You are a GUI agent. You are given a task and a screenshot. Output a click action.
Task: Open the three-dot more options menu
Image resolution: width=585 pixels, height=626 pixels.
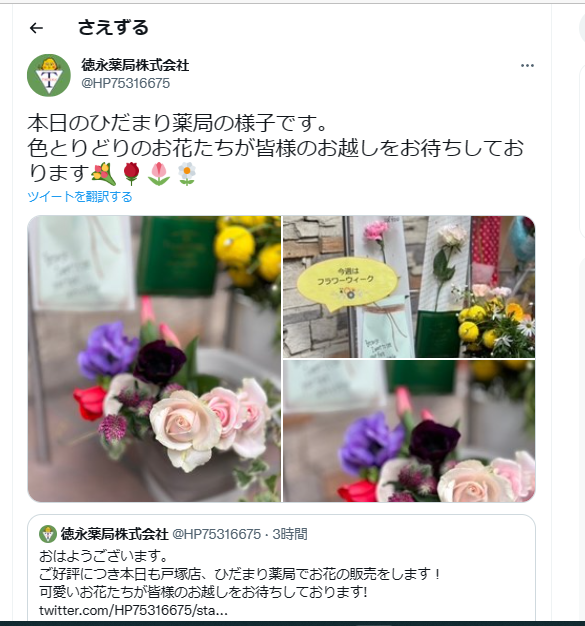tap(527, 65)
